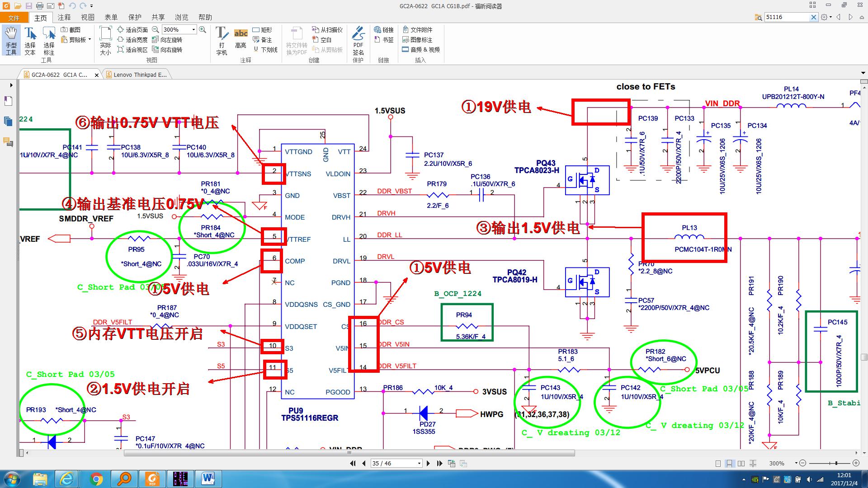The image size is (868, 488).
Task: Open PDF Sign (PDF签名) tool
Action: [358, 40]
